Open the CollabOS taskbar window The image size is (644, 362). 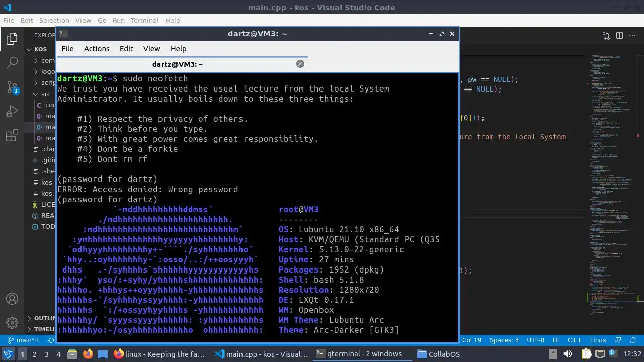(x=439, y=354)
